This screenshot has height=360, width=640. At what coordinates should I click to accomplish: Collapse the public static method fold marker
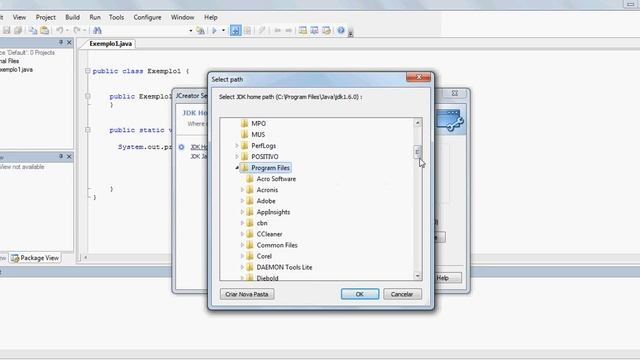pyautogui.click(x=88, y=130)
